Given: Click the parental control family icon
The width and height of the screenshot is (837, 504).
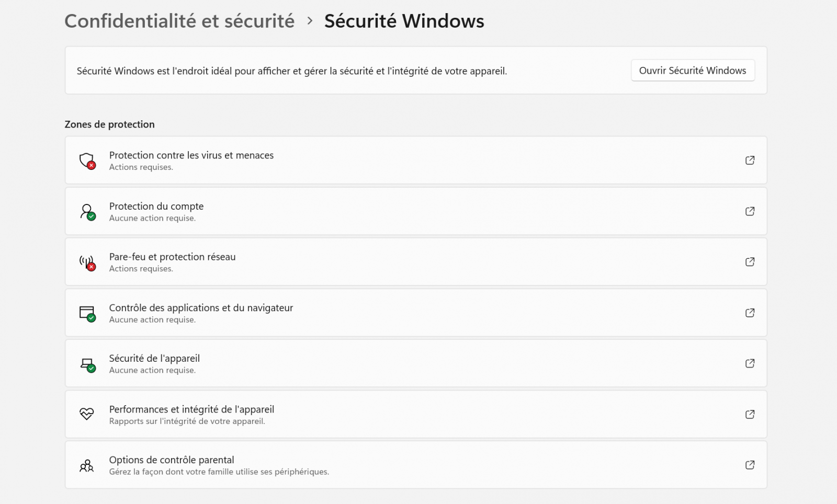Looking at the screenshot, I should [x=87, y=465].
